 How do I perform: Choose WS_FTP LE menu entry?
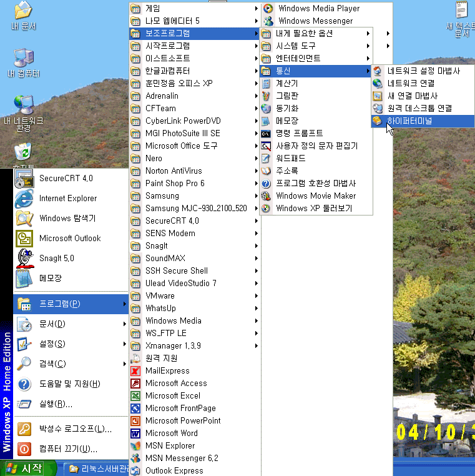194,334
